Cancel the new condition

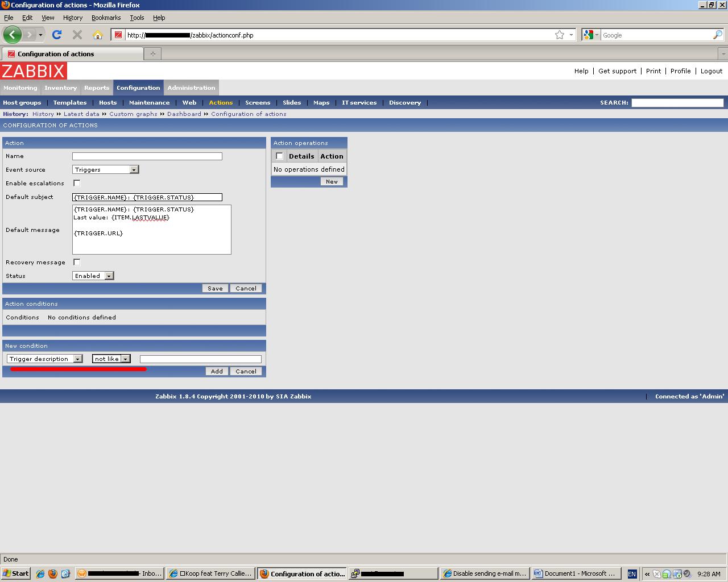[246, 371]
